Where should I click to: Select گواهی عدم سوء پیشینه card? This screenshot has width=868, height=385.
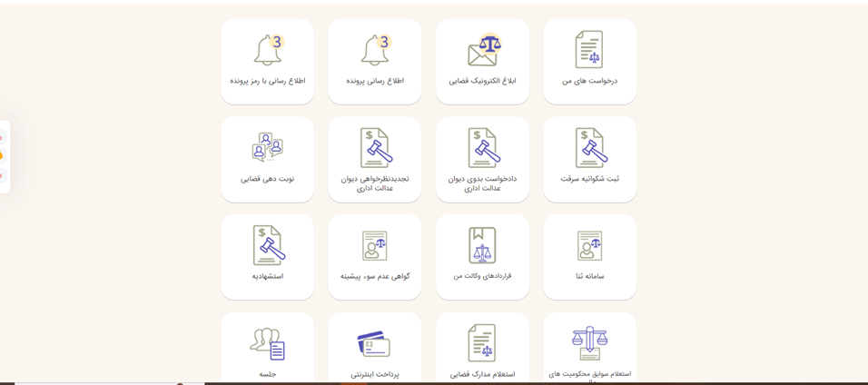(x=375, y=257)
